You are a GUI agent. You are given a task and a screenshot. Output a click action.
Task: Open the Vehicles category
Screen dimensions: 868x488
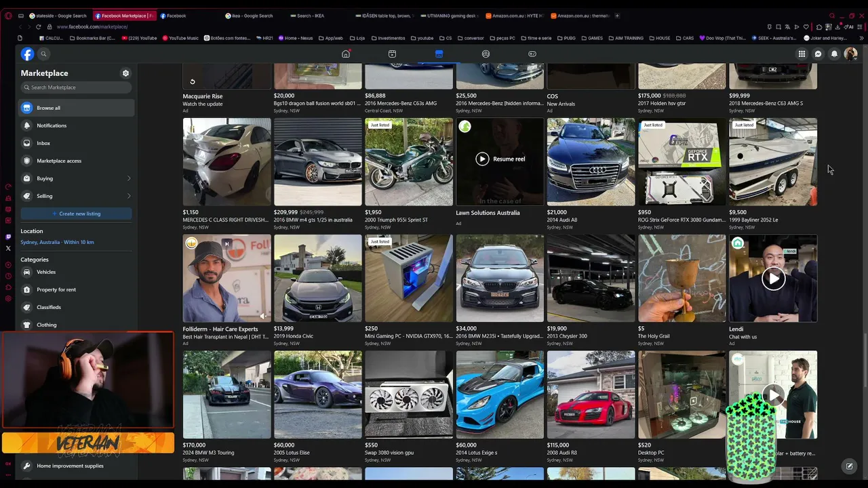pos(76,272)
